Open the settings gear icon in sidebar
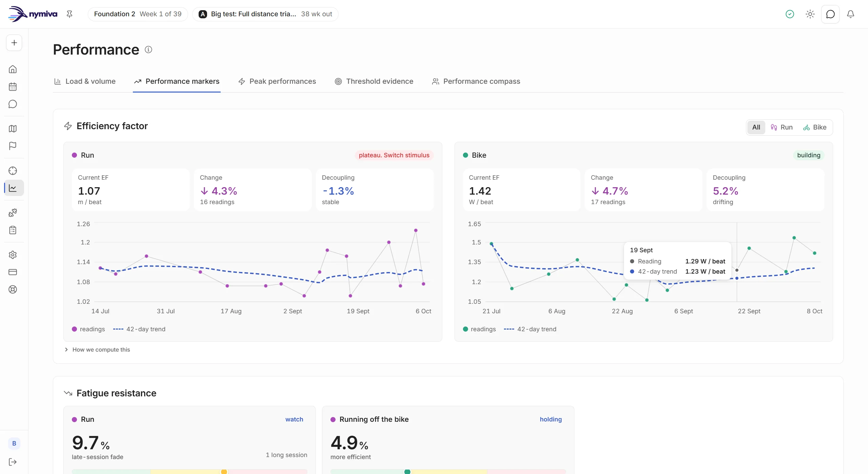This screenshot has height=474, width=868. [13, 255]
